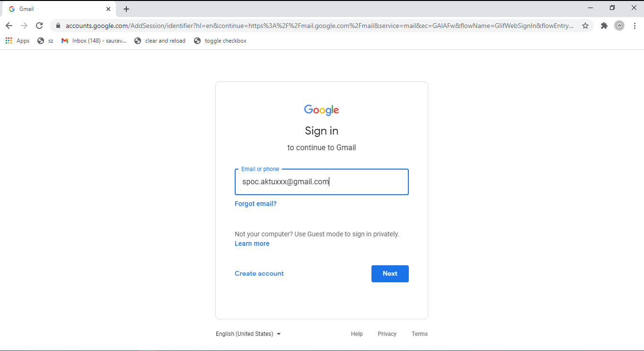Open the 'toggle checkbox' bookmark
The width and height of the screenshot is (644, 351).
220,41
